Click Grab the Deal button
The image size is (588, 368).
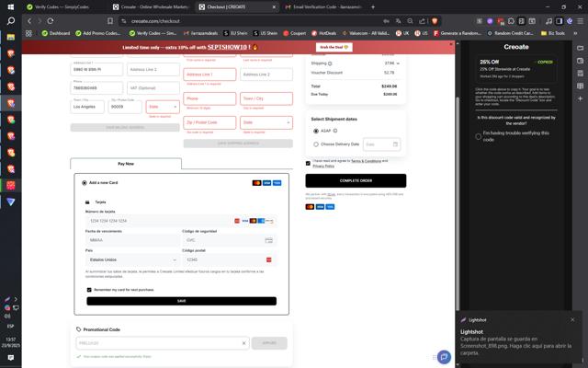coord(334,47)
